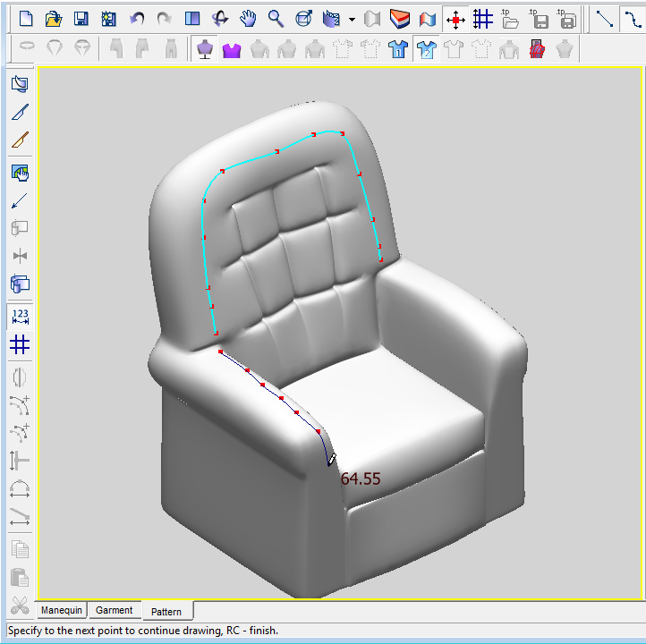Viewport: 646px width, 644px height.
Task: Click the solid purple bodice icon
Action: pos(232,50)
